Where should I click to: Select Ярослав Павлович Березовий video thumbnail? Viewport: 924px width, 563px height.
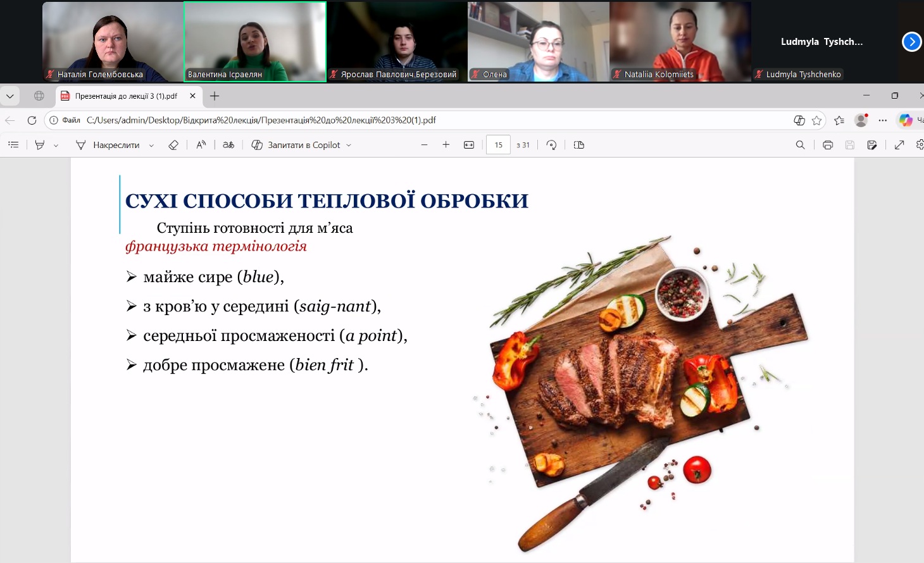pyautogui.click(x=397, y=42)
